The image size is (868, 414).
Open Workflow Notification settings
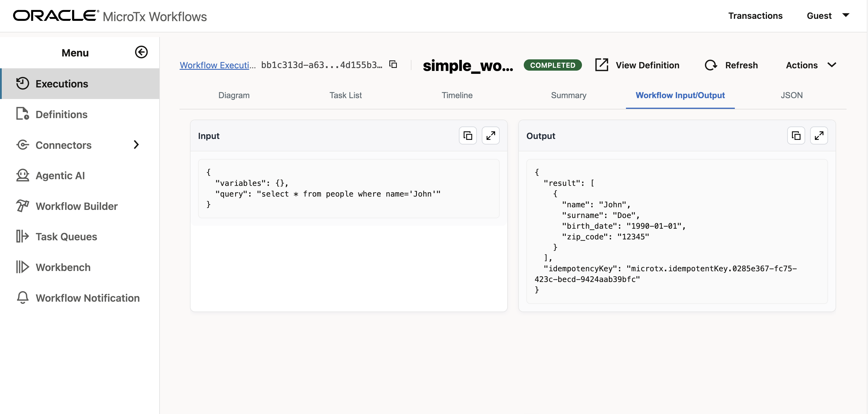click(x=80, y=298)
